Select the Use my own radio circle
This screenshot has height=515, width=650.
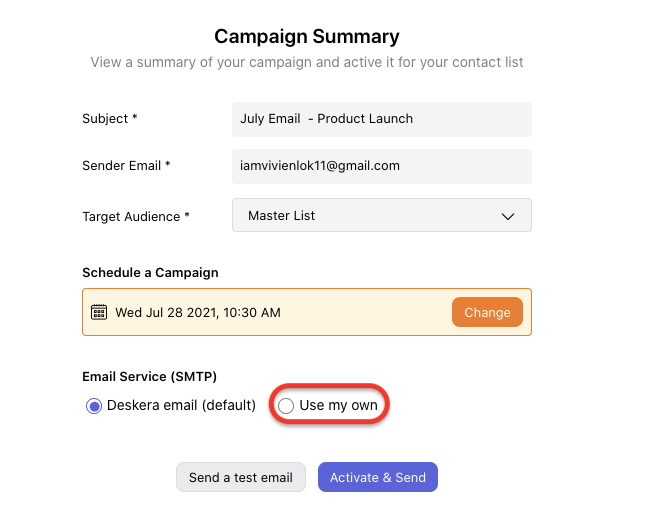(286, 406)
